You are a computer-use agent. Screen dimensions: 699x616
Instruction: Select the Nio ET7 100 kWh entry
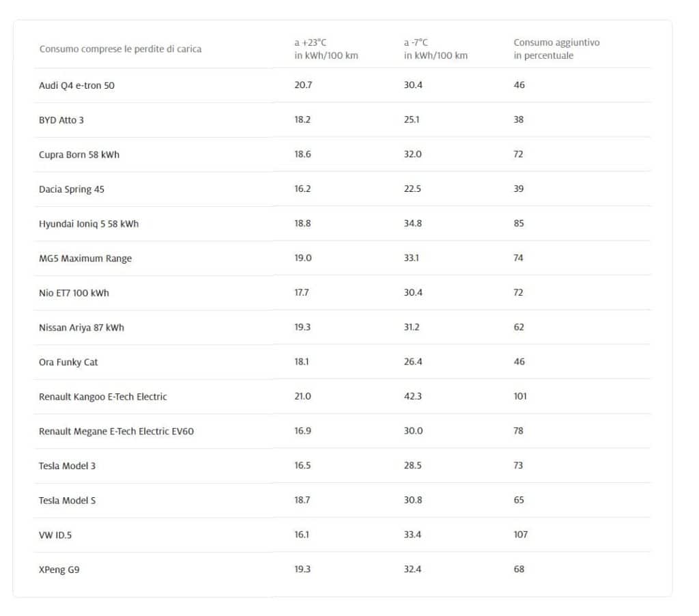click(74, 293)
